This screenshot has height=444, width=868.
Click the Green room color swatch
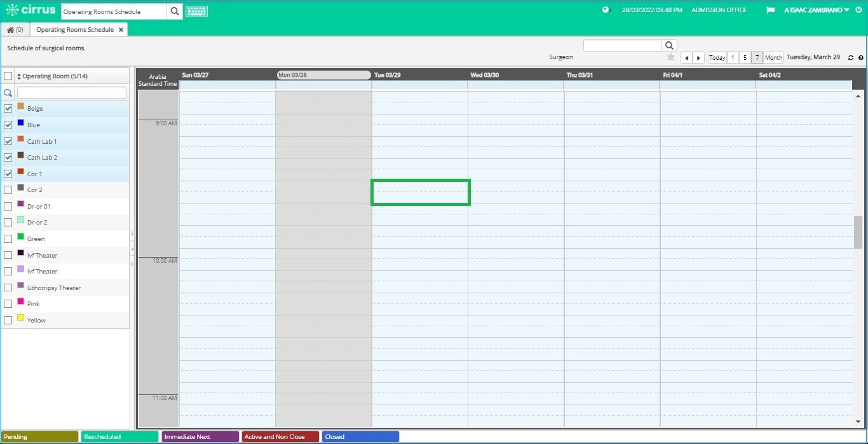coord(20,237)
